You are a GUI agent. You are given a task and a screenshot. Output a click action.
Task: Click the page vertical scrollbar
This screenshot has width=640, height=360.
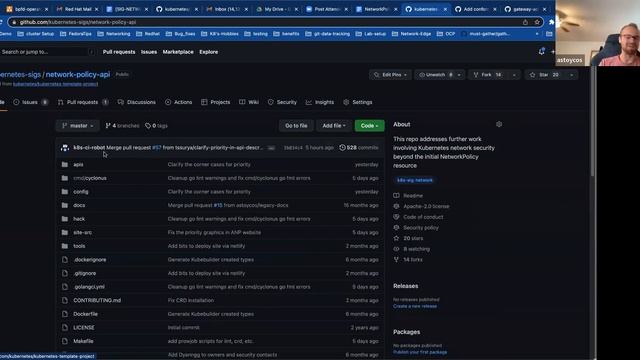(593, 122)
